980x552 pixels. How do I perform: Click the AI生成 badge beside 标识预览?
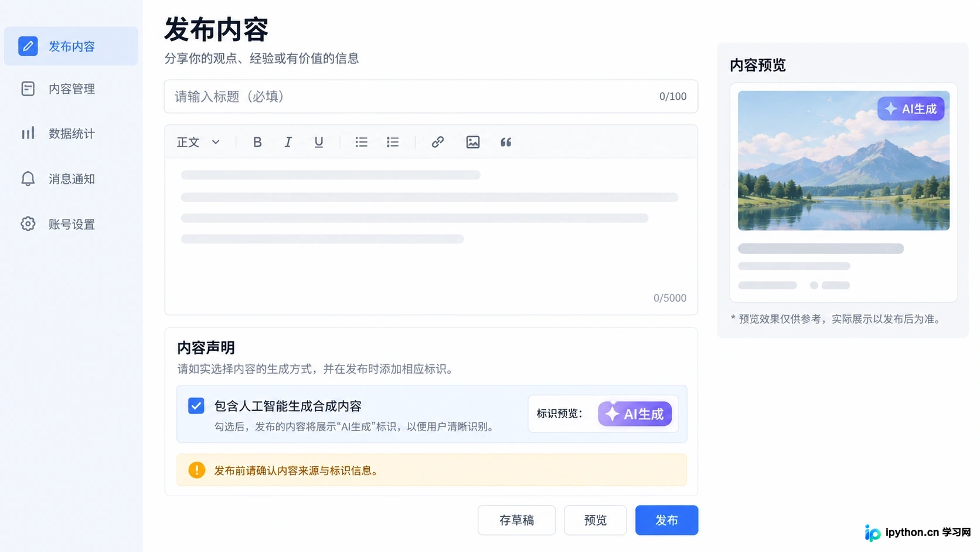coord(635,414)
